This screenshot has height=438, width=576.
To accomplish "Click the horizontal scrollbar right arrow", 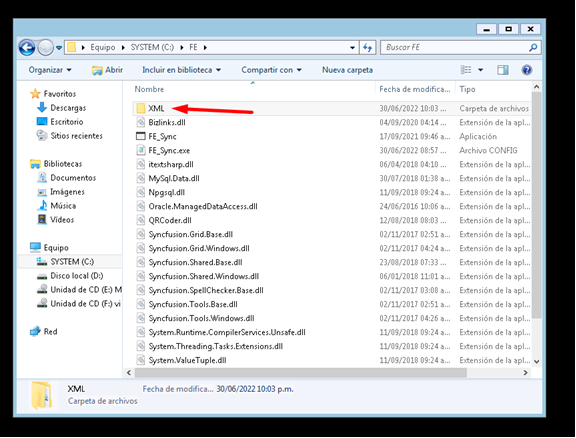I will pyautogui.click(x=525, y=373).
